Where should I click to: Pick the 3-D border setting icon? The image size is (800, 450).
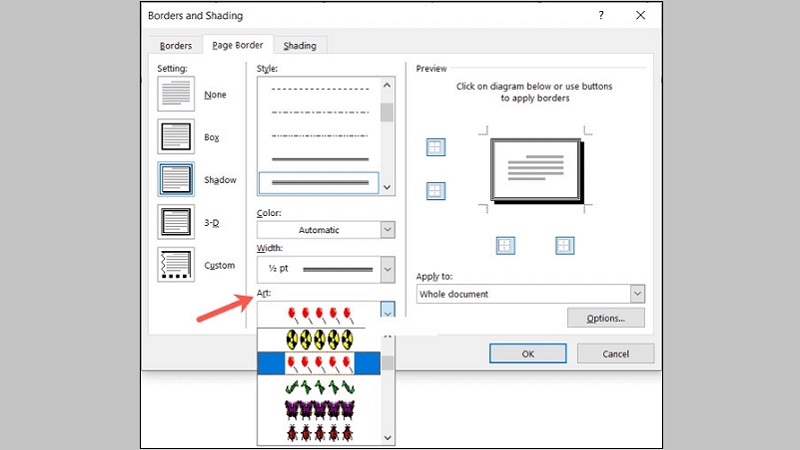pos(176,222)
